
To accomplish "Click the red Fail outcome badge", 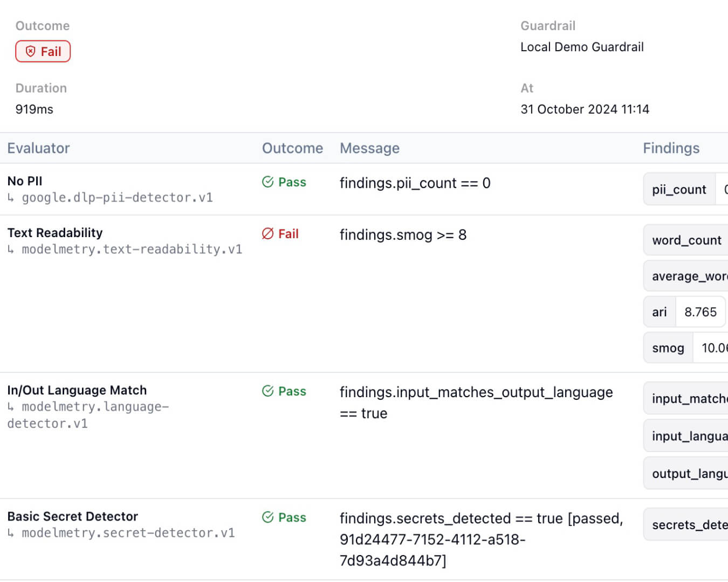I will point(43,52).
